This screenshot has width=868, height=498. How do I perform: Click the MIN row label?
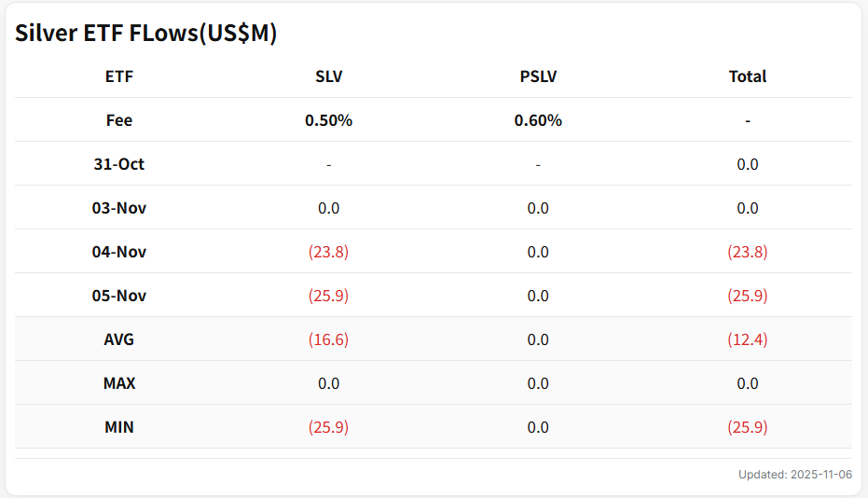tap(119, 427)
